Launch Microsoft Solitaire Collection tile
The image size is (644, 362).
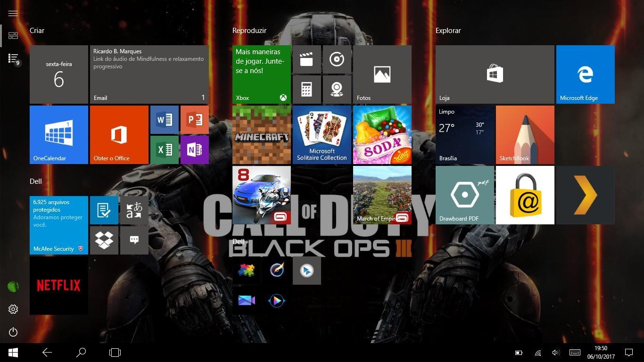coord(322,135)
